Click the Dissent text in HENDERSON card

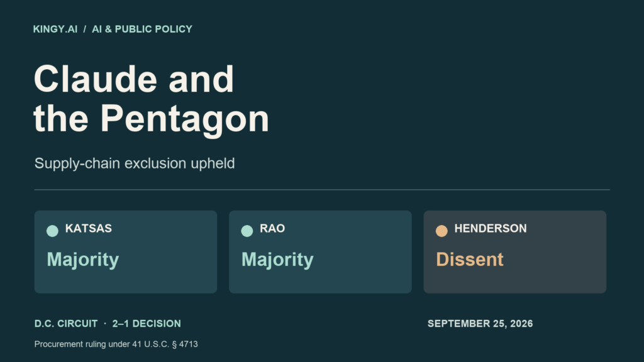point(469,260)
